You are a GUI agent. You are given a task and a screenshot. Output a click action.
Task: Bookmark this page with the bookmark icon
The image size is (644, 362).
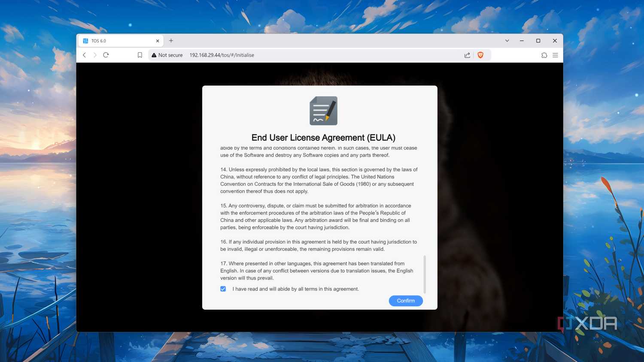pyautogui.click(x=140, y=55)
